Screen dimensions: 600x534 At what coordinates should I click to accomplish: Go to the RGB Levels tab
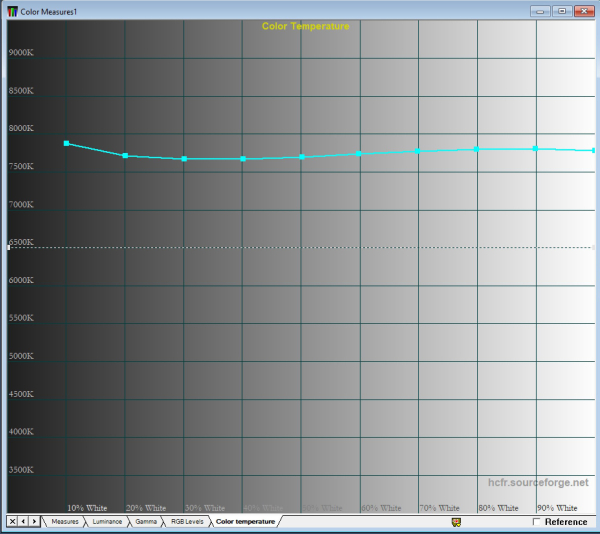tap(187, 521)
